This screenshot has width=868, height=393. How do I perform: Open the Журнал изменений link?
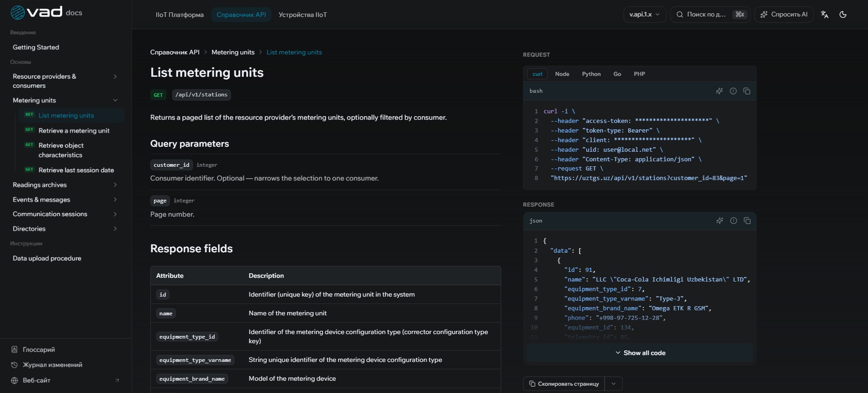point(53,365)
